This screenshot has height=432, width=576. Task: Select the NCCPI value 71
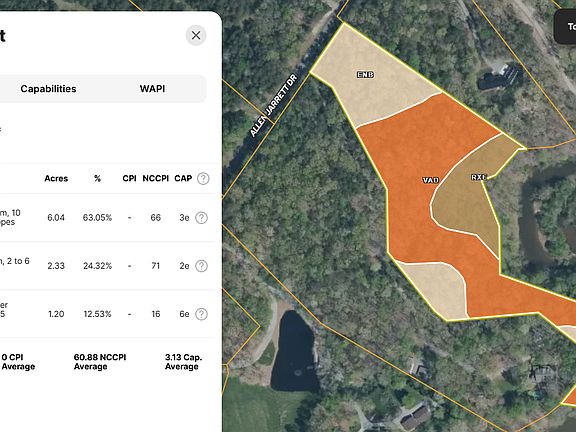click(156, 266)
